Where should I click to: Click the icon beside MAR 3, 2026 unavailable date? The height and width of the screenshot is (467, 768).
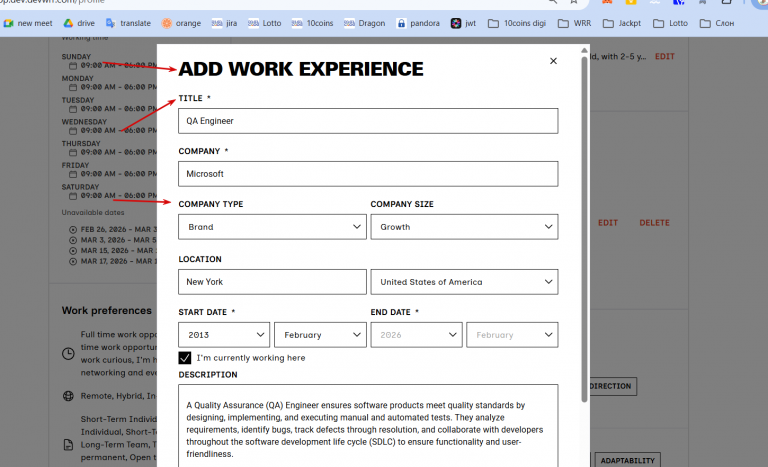click(73, 240)
